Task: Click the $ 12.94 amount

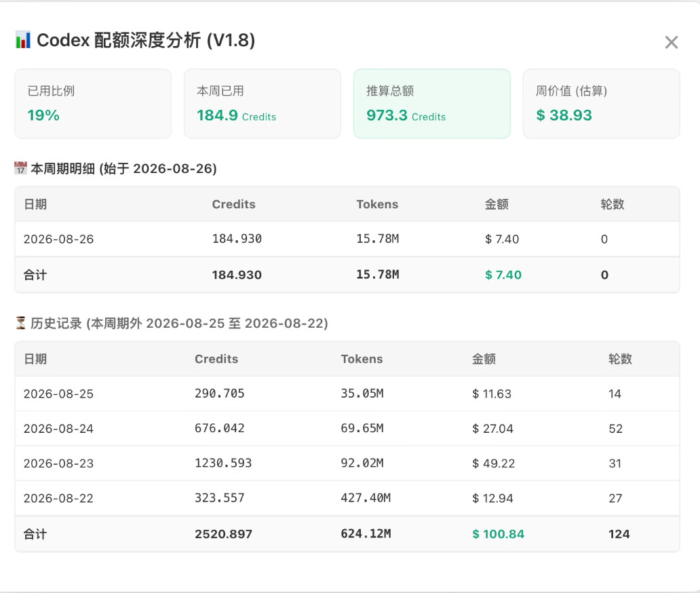Action: point(493,498)
